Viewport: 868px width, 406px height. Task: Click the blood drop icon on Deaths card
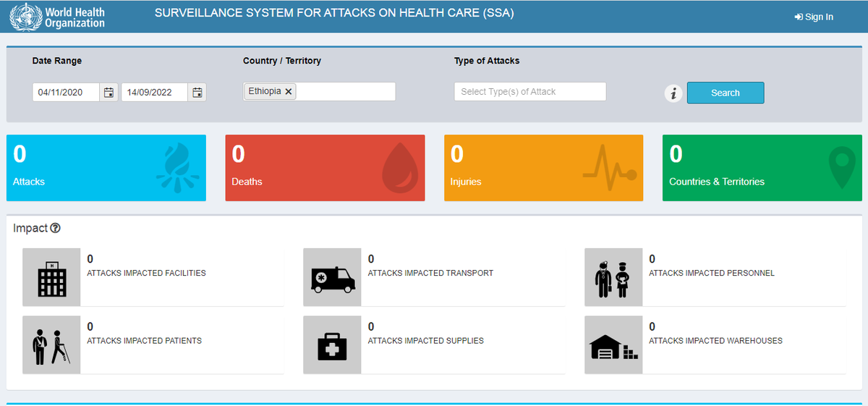(x=400, y=169)
